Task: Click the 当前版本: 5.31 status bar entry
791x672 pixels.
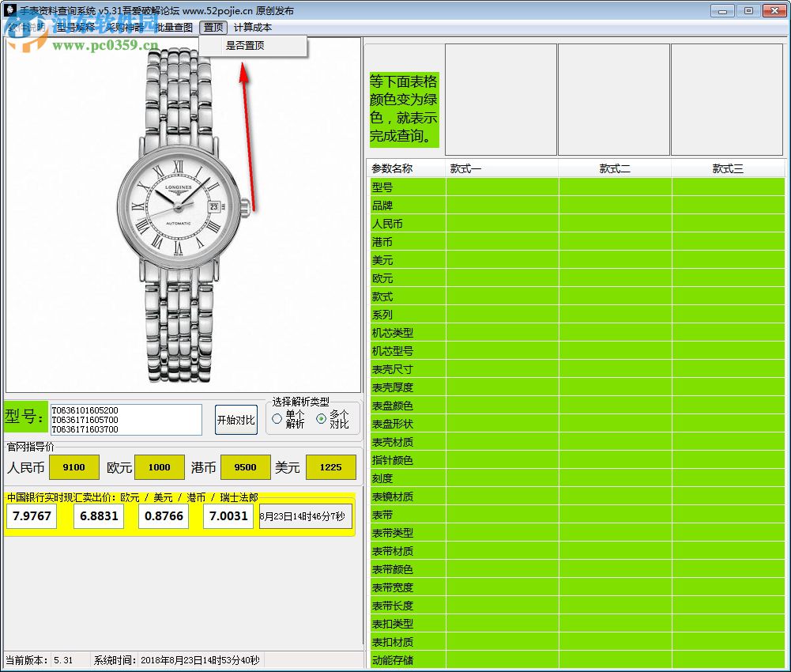Action: point(40,660)
